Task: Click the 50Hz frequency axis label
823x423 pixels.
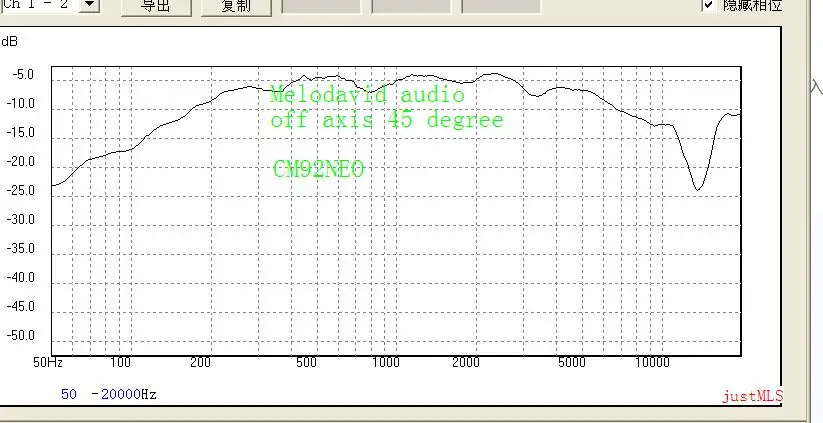Action: (48, 362)
